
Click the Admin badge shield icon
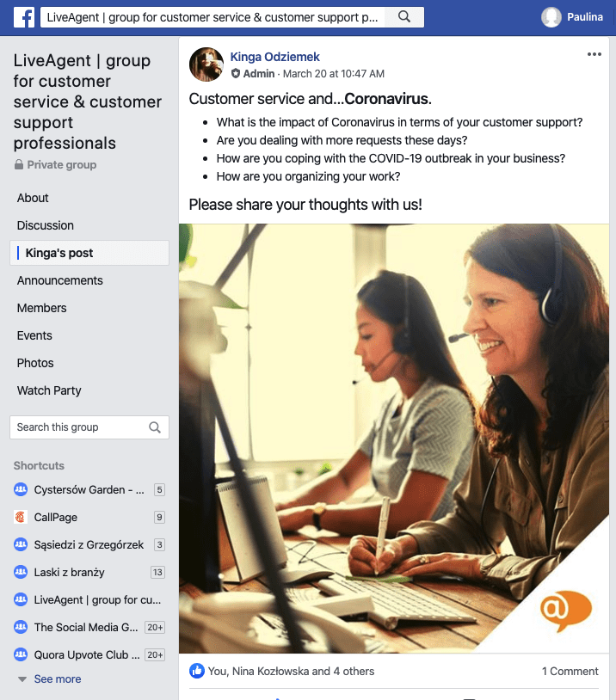coord(236,74)
